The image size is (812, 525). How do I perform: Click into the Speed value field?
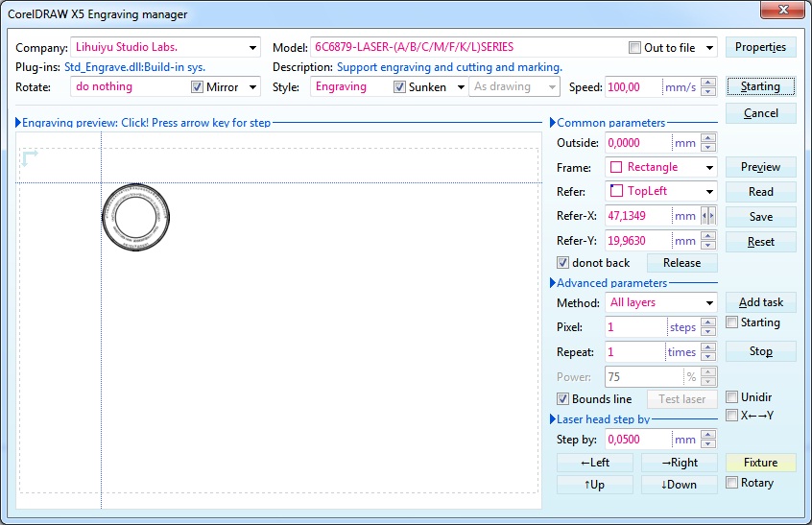click(x=633, y=87)
